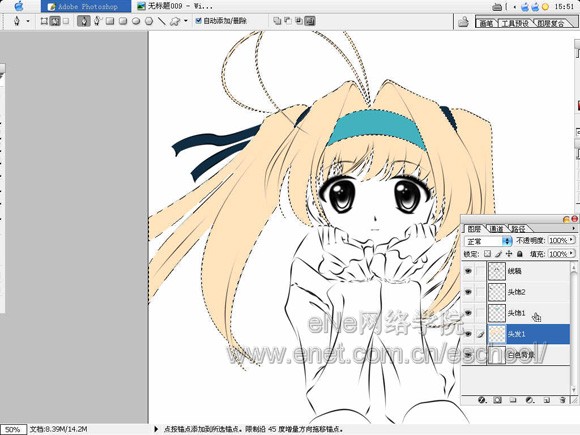Viewport: 580px width, 435px height.
Task: Click the 头饰2 layer thumbnail
Action: click(497, 292)
